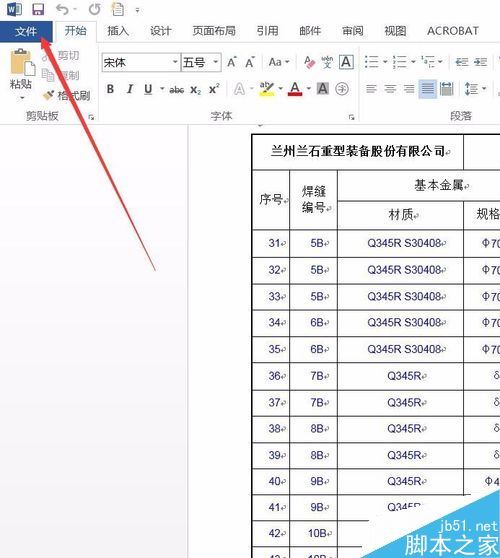500x558 pixels.
Task: Expand the 五号 font size dropdown
Action: (x=216, y=62)
